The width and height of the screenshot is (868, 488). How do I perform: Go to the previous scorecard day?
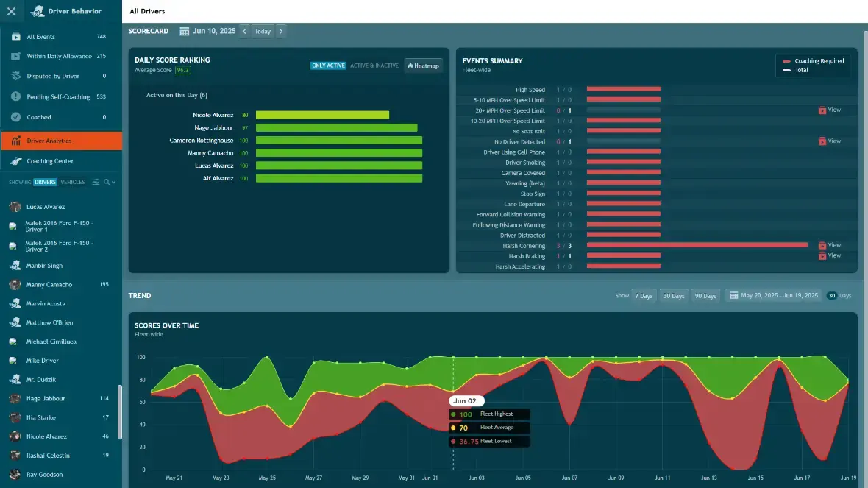[x=244, y=32]
